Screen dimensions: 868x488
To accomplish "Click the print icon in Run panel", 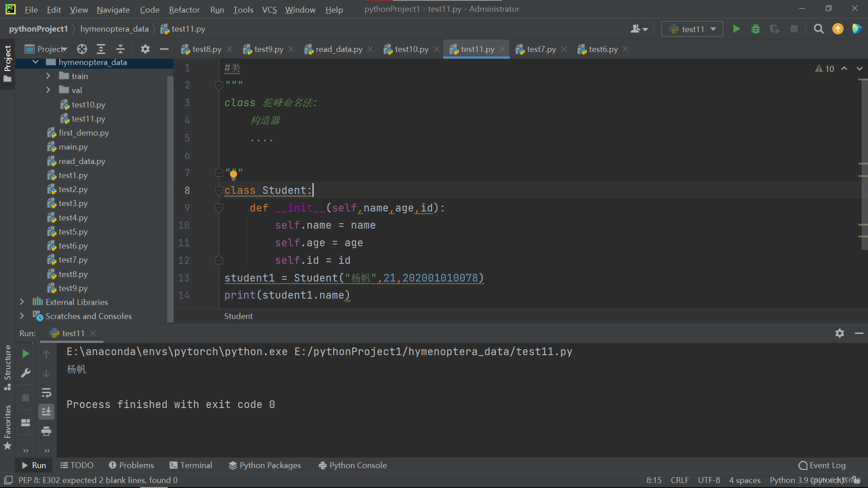I will point(46,431).
